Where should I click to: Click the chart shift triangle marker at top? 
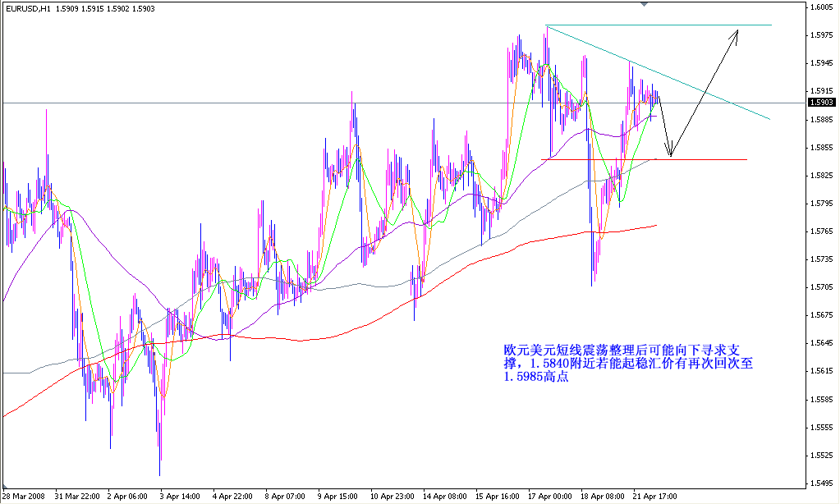(x=644, y=4)
